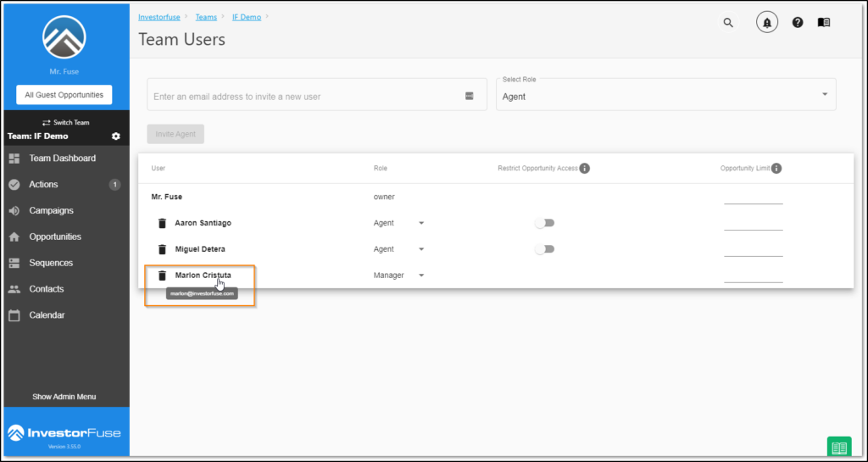Click the email address invite field

click(317, 94)
